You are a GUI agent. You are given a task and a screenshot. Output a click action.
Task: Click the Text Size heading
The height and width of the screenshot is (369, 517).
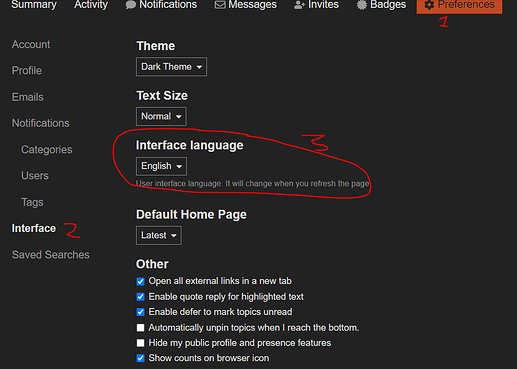pyautogui.click(x=162, y=96)
